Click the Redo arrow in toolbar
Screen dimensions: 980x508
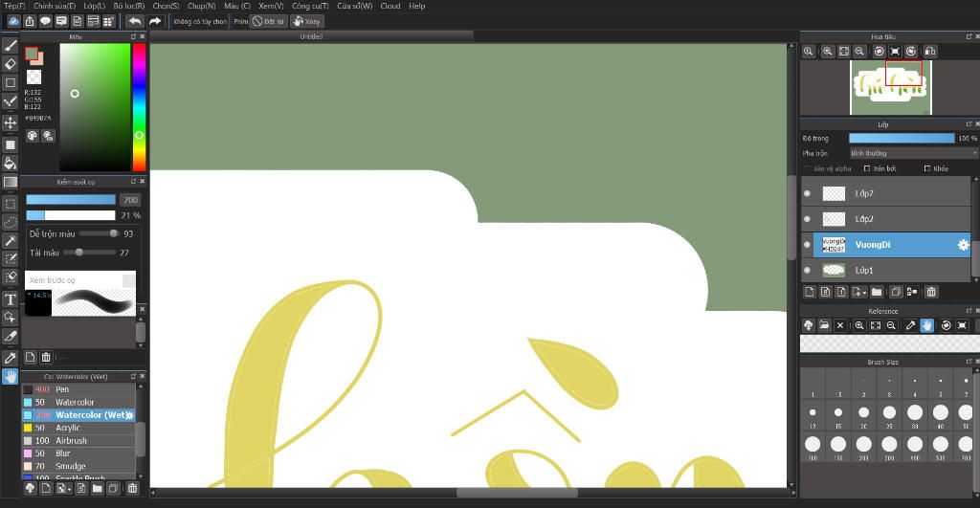pos(154,21)
